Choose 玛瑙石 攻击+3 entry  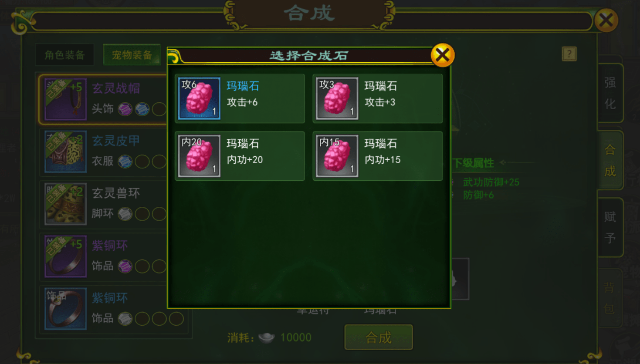pos(378,98)
